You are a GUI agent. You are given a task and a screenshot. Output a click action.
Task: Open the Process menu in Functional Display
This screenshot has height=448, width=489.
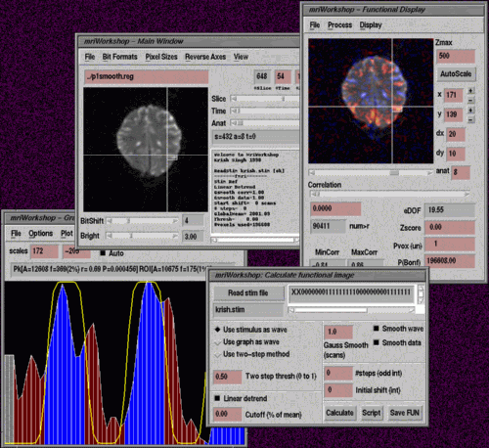point(339,25)
